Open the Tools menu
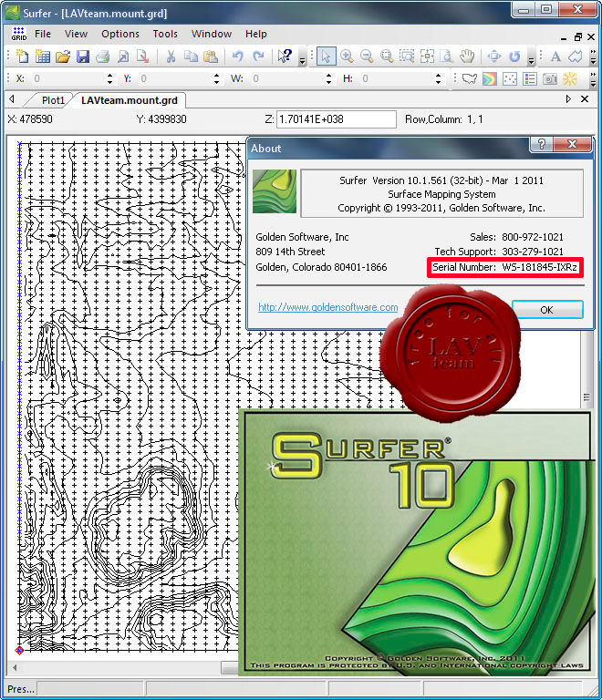This screenshot has height=700, width=602. [165, 34]
